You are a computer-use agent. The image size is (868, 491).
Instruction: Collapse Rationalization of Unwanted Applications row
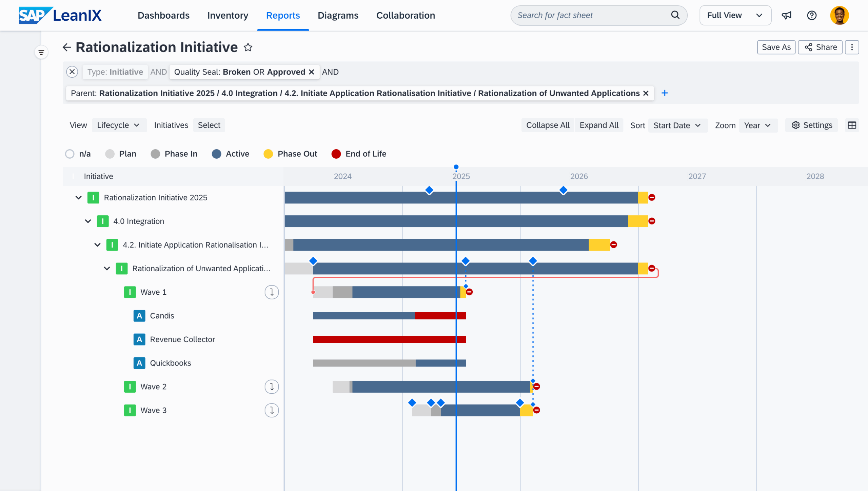[x=107, y=269]
